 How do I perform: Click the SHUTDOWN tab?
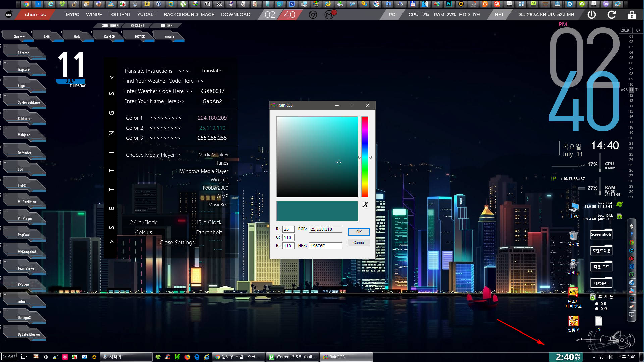click(x=110, y=26)
